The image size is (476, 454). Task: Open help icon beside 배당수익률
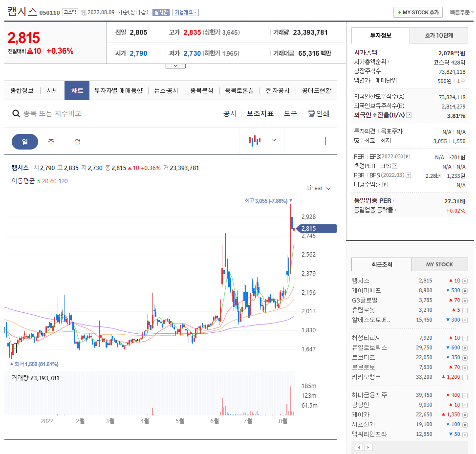pos(385,185)
